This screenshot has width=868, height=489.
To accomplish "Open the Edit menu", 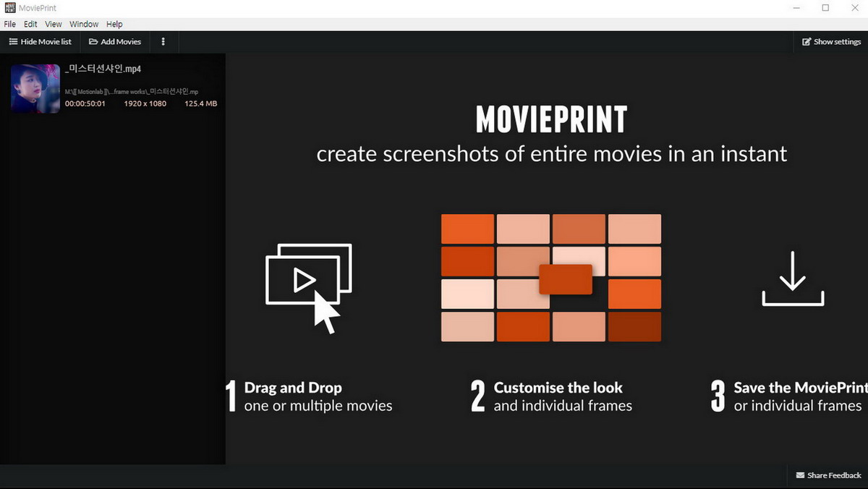I will [x=30, y=25].
